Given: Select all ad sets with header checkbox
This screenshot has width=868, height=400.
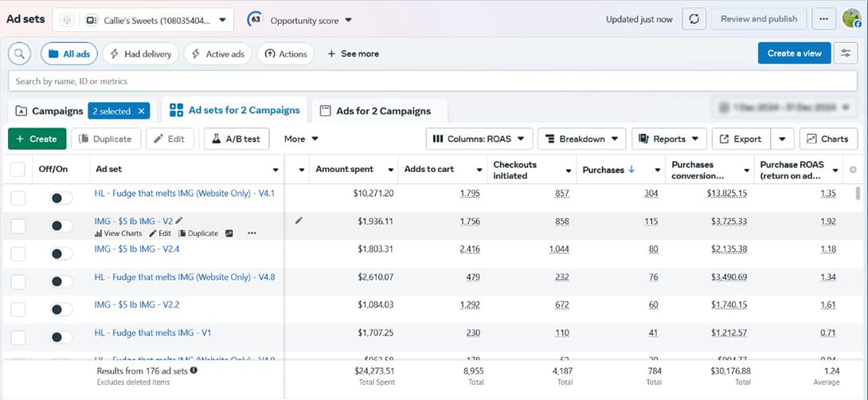Looking at the screenshot, I should [x=18, y=170].
